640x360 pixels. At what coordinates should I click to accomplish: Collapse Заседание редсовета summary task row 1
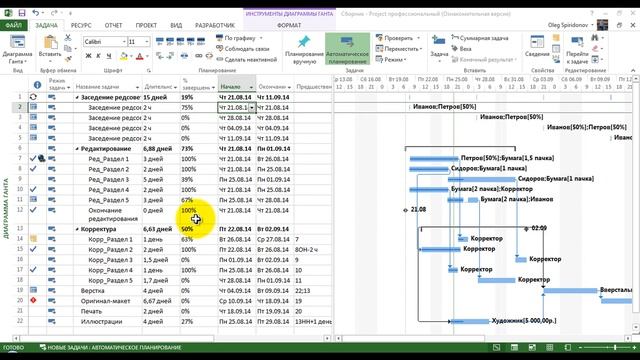tap(77, 98)
